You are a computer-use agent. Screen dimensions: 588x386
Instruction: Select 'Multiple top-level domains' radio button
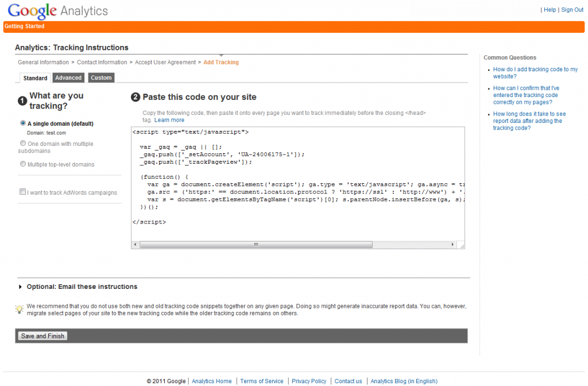[x=23, y=164]
